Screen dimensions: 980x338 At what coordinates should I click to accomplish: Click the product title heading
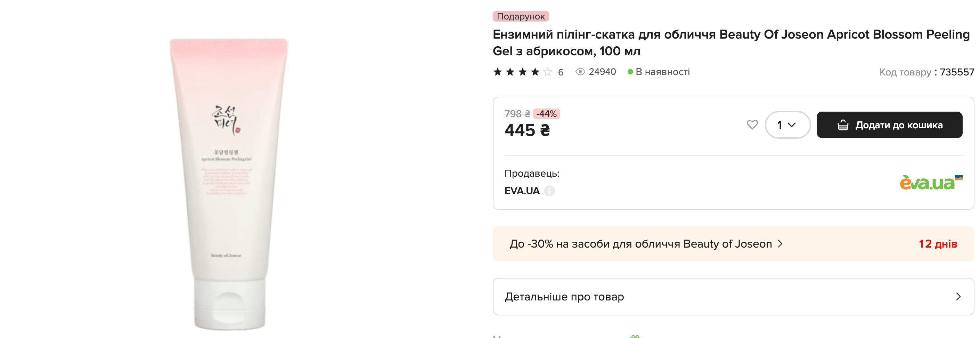pyautogui.click(x=730, y=43)
